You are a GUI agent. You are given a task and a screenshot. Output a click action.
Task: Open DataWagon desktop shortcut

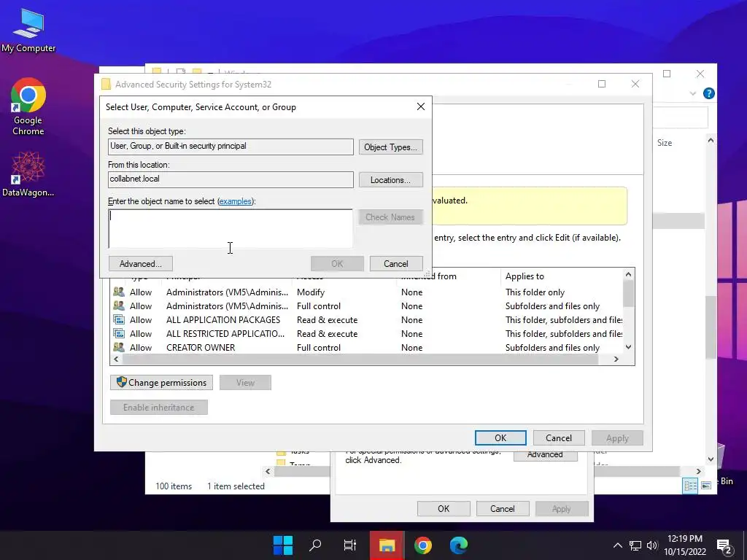pos(28,174)
